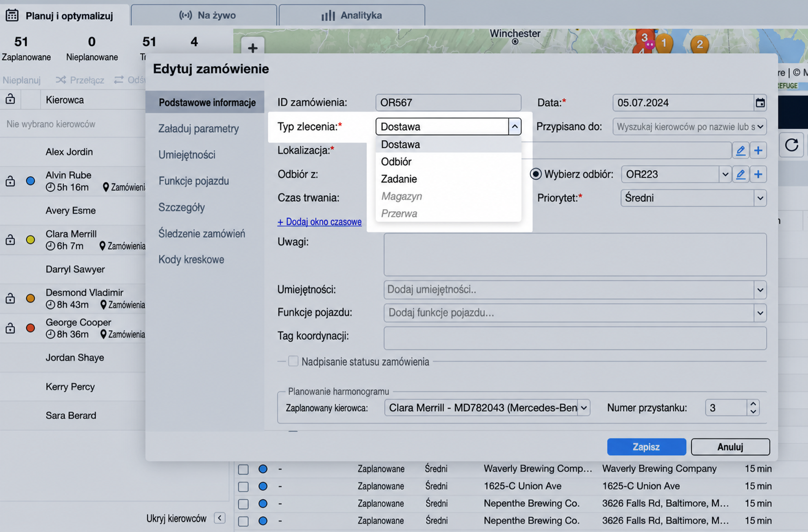Toggle Nadpisanie statusu zamówienia checkbox
Image resolution: width=808 pixels, height=532 pixels.
coord(293,361)
